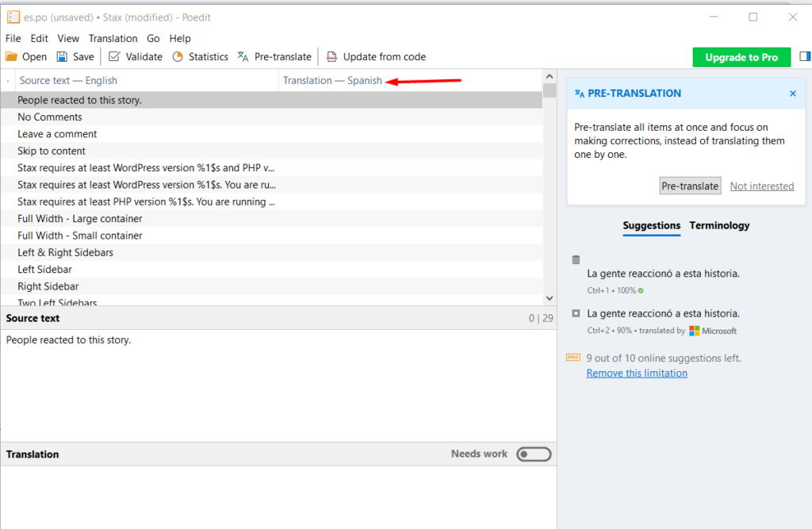Select the 'Left Sidebar' row

[x=271, y=270]
